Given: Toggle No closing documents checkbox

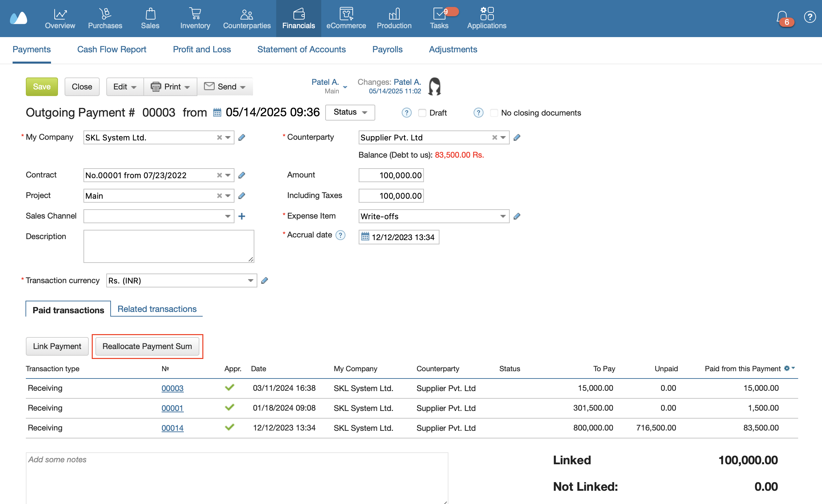Looking at the screenshot, I should (494, 113).
